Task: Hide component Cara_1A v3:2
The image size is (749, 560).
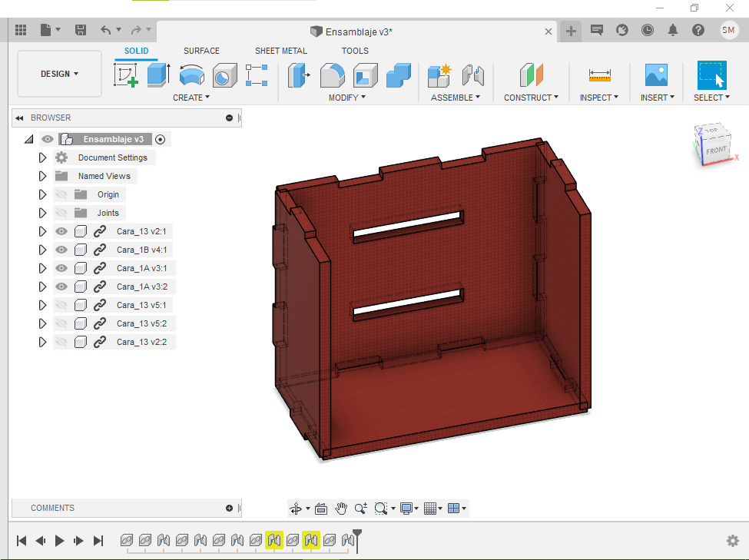Action: click(61, 287)
